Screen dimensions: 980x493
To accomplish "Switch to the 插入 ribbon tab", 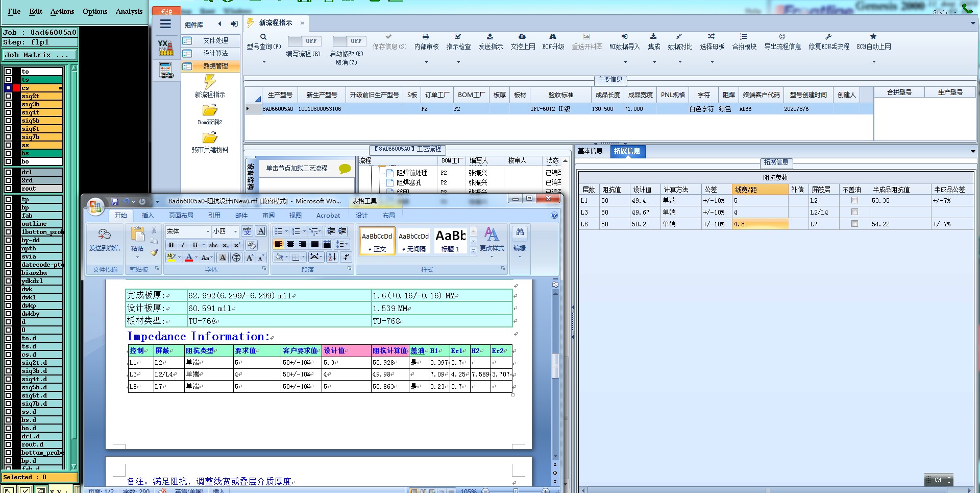I will (148, 216).
